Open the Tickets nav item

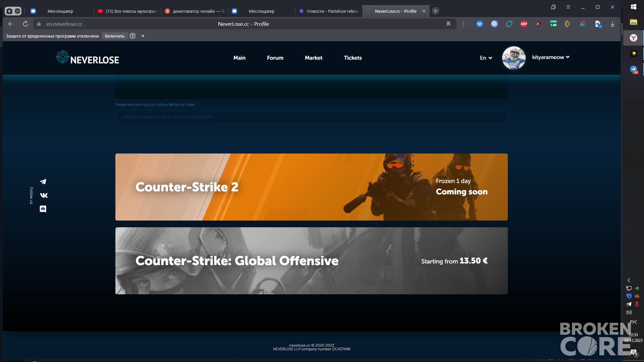pyautogui.click(x=353, y=58)
